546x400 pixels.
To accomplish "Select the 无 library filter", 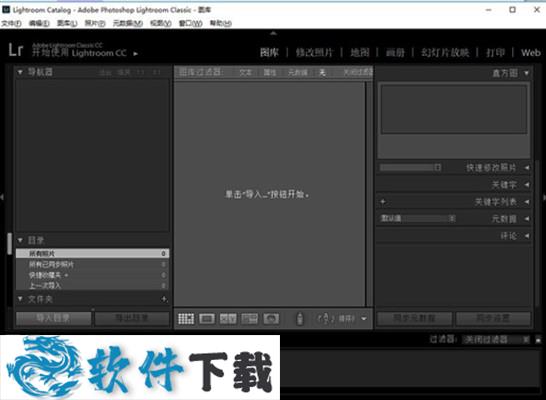I will click(x=322, y=72).
